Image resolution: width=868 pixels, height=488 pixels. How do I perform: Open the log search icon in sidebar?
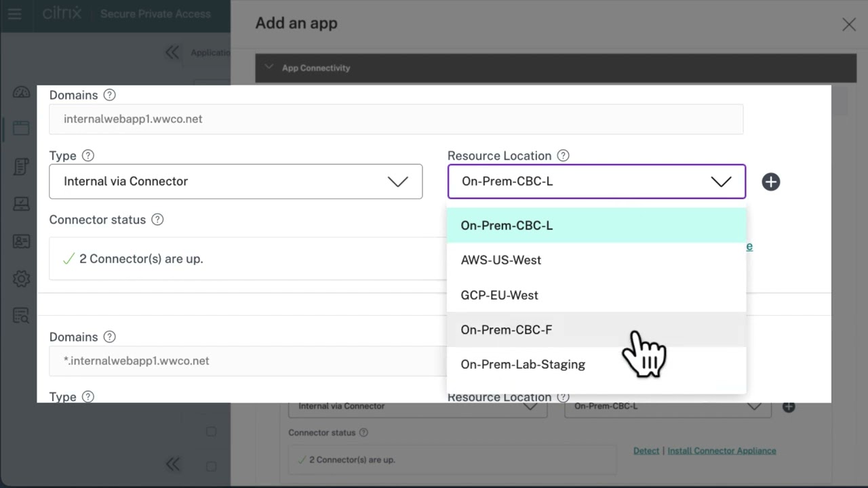tap(21, 315)
